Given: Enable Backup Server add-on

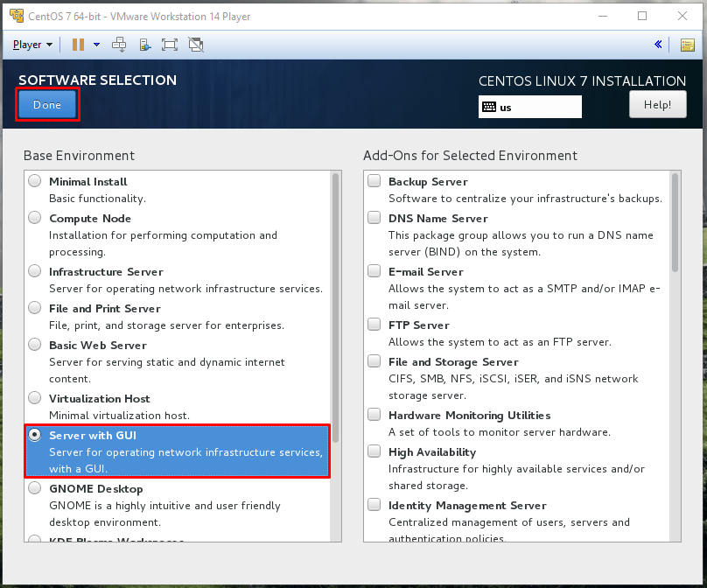Looking at the screenshot, I should 374,181.
